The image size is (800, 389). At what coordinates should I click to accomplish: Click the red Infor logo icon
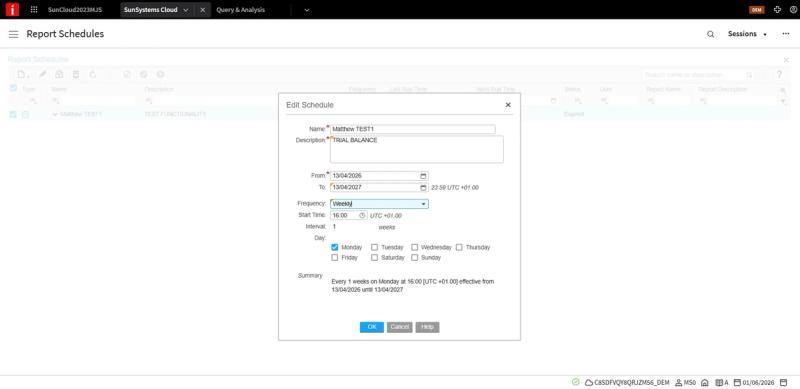[x=12, y=9]
